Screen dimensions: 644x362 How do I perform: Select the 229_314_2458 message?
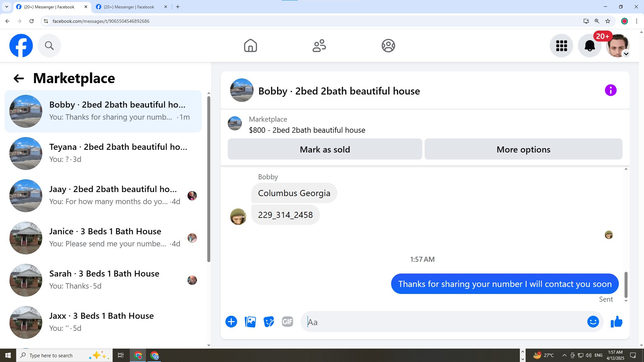285,215
